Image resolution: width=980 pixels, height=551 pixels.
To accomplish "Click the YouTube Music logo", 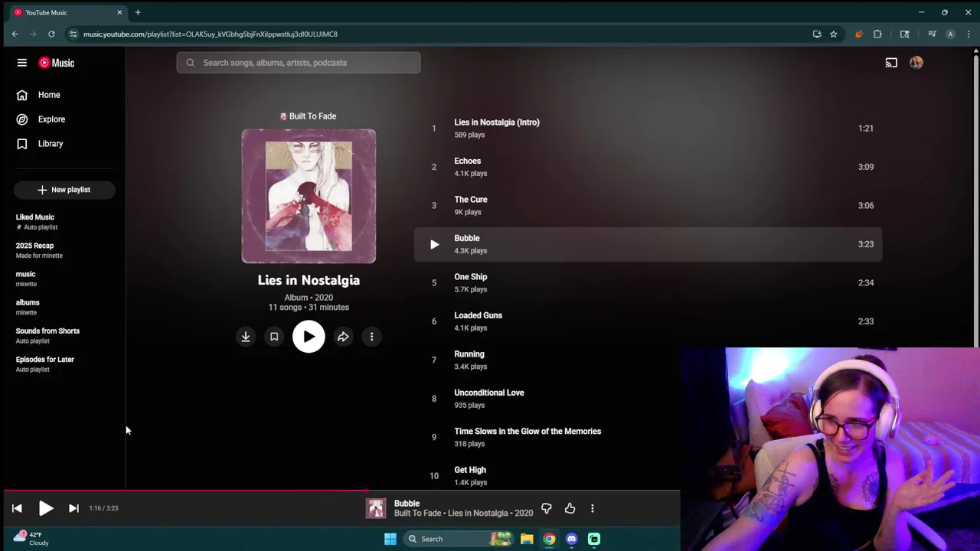I will (x=57, y=63).
